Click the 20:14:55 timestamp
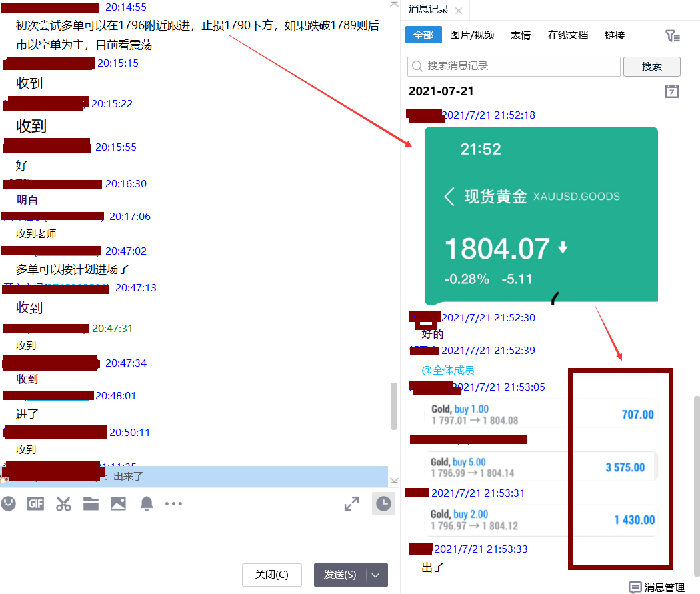 (126, 7)
